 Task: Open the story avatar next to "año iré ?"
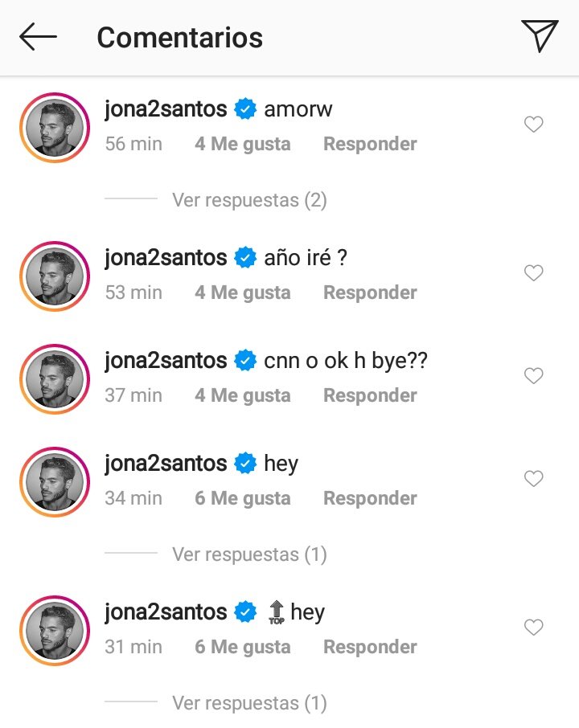pyautogui.click(x=55, y=275)
